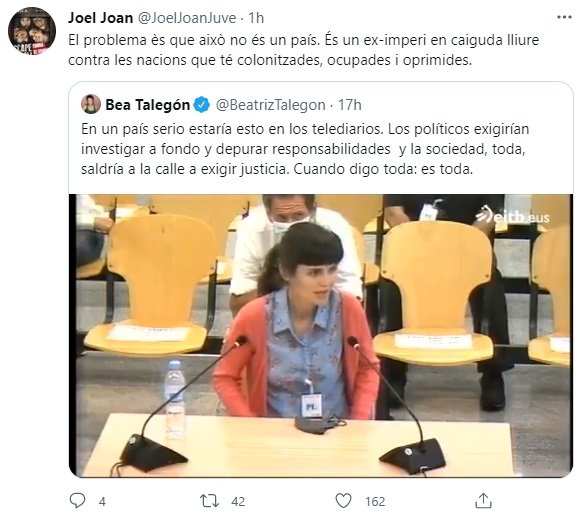Open the share upload icon
The height and width of the screenshot is (521, 577).
tap(483, 501)
